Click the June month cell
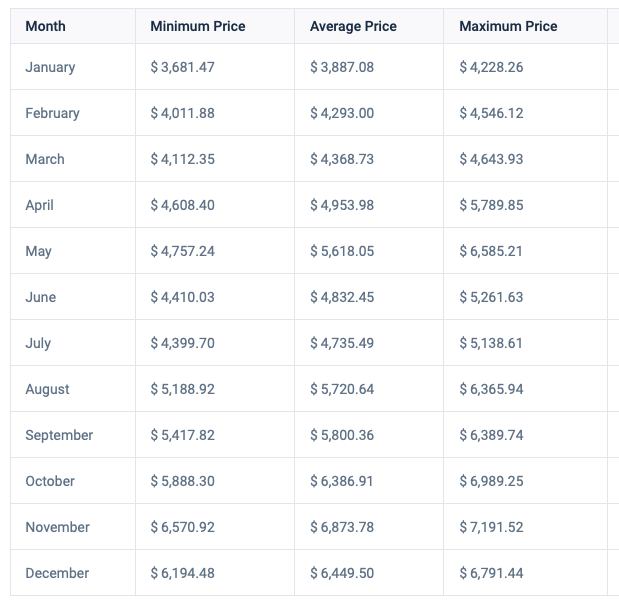Viewport: 619px width, 606px height. [x=41, y=297]
